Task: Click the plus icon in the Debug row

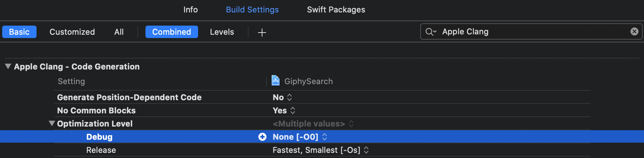Action: coord(262,137)
